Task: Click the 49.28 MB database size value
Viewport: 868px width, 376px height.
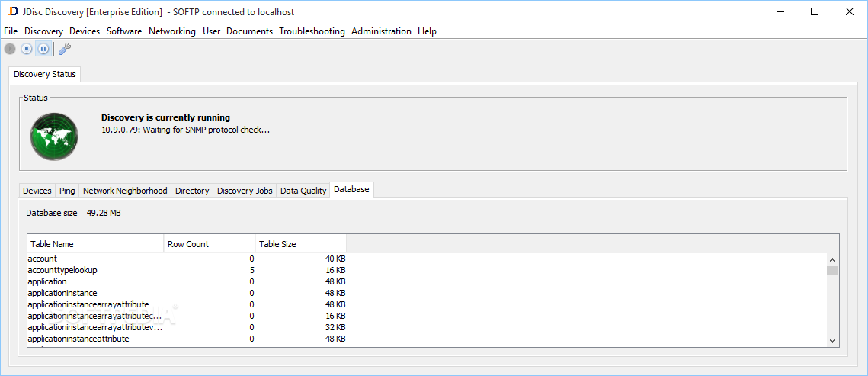Action: click(x=104, y=213)
